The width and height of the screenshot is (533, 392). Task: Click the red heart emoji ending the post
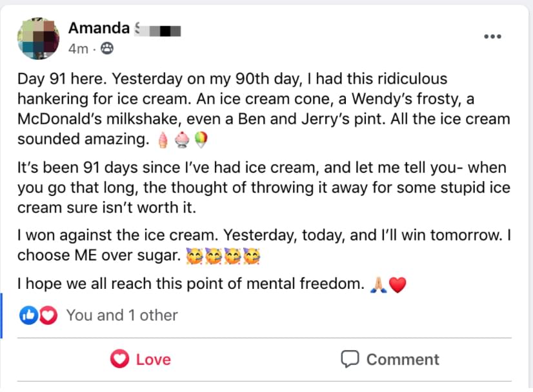[x=397, y=284]
